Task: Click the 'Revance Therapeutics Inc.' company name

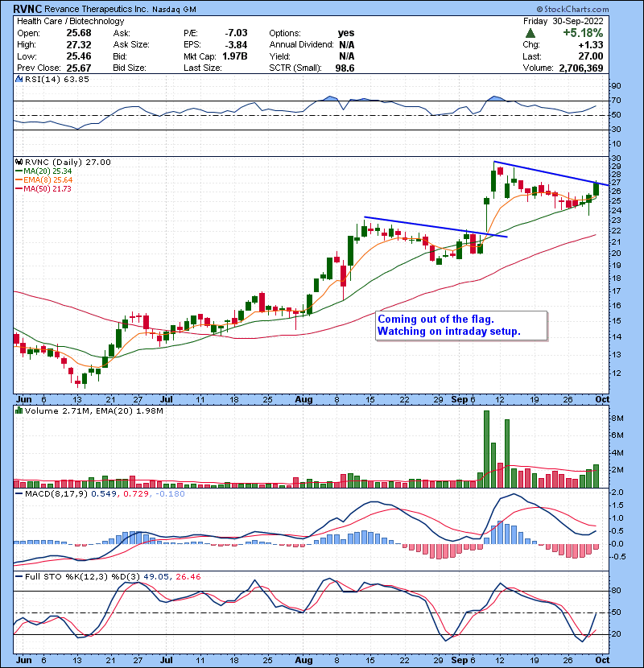Action: [97, 10]
